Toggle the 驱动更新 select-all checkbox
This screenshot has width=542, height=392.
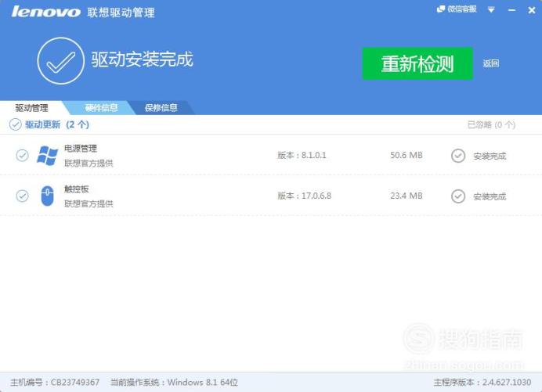tap(15, 124)
